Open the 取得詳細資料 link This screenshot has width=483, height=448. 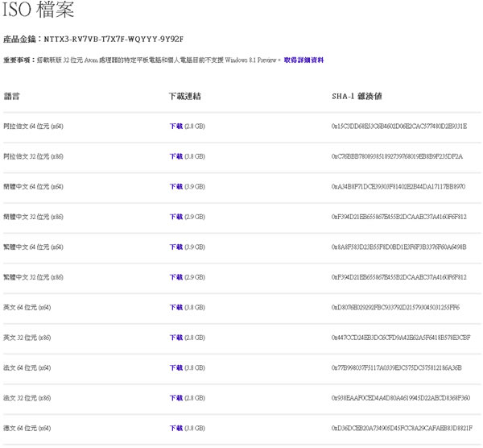(303, 60)
